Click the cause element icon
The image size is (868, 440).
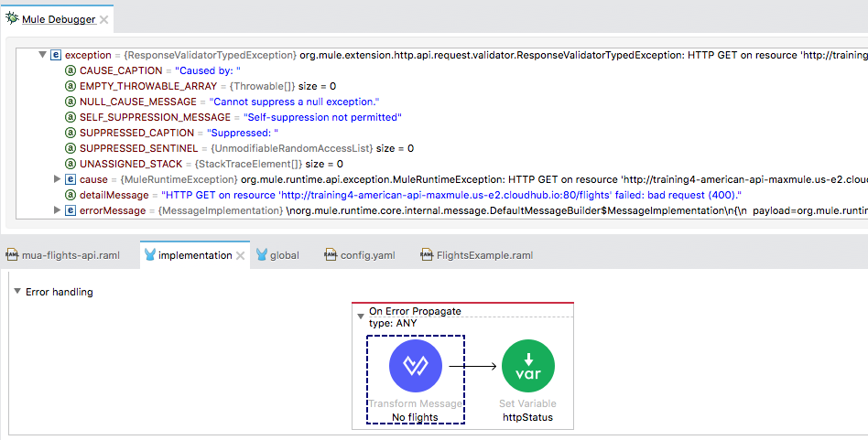click(71, 179)
